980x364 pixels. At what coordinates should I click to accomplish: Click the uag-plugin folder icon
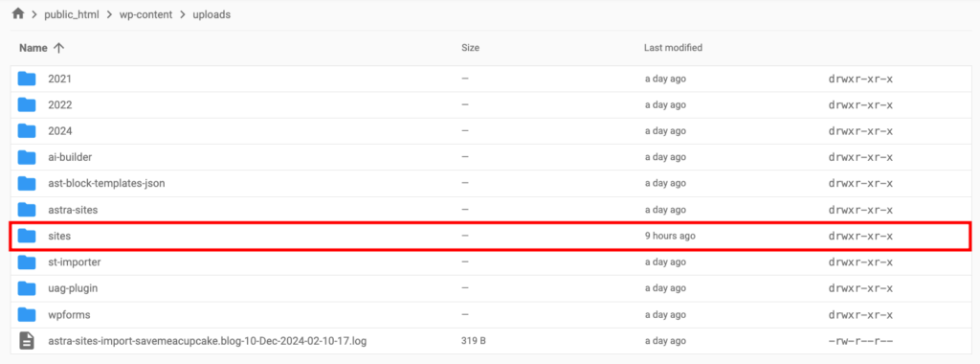tap(27, 289)
